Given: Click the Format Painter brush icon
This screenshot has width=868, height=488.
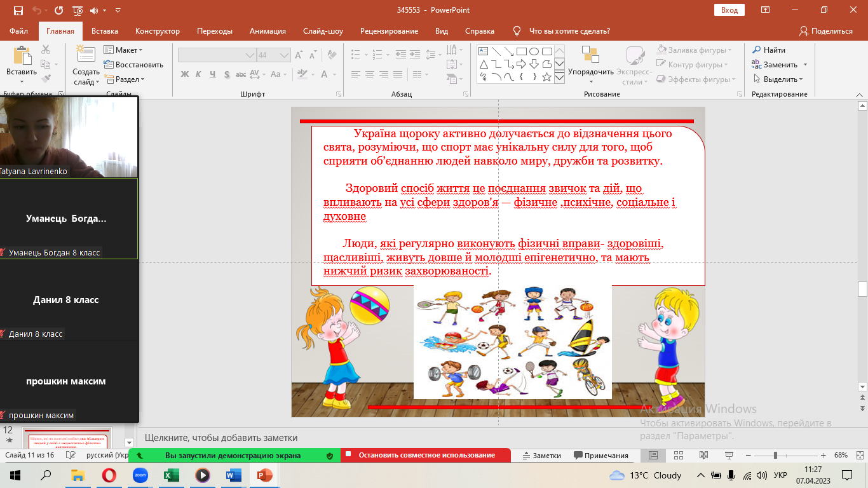Looking at the screenshot, I should pyautogui.click(x=46, y=79).
